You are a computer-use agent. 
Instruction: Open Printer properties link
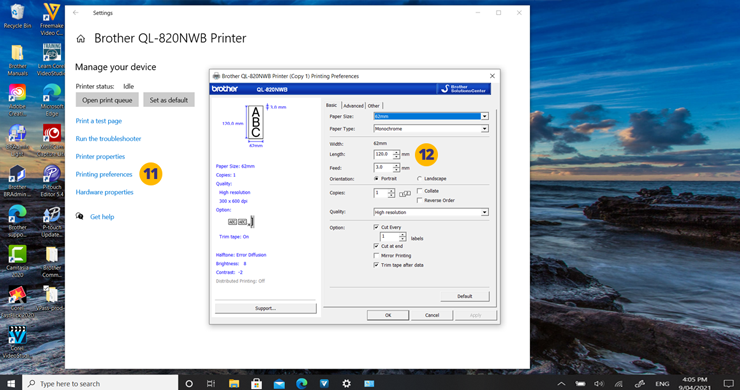pyautogui.click(x=101, y=156)
